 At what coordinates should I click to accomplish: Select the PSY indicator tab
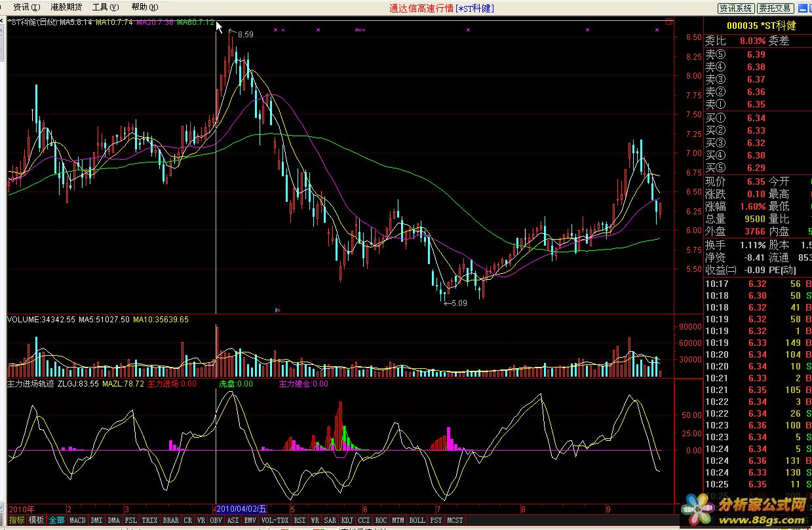[x=436, y=520]
